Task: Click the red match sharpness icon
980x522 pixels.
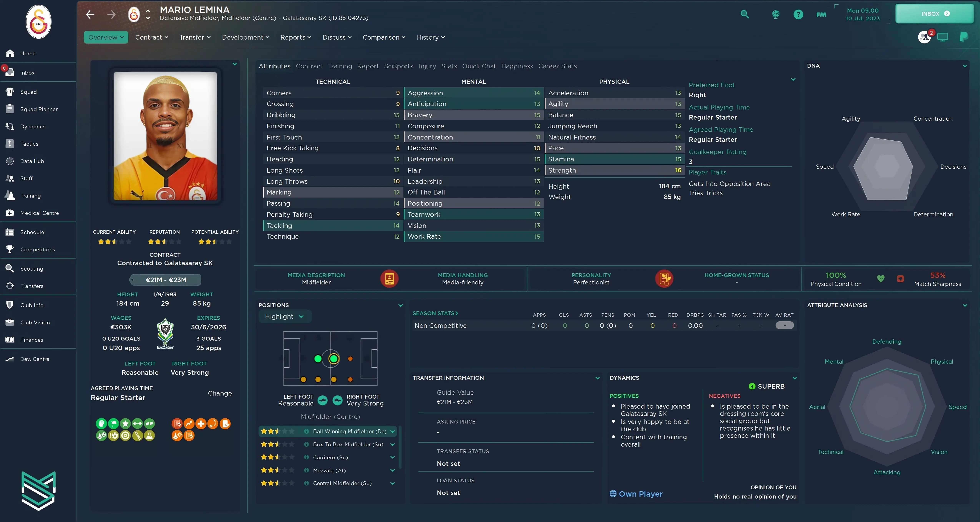Action: pyautogui.click(x=900, y=278)
